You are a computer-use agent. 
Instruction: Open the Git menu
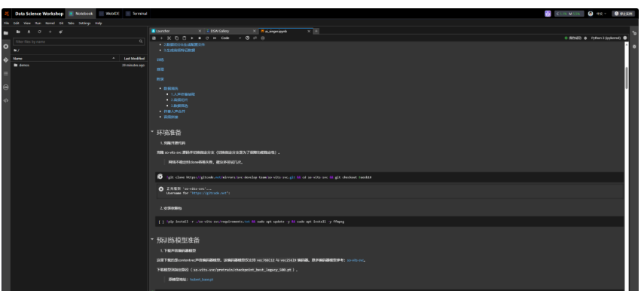(x=61, y=23)
